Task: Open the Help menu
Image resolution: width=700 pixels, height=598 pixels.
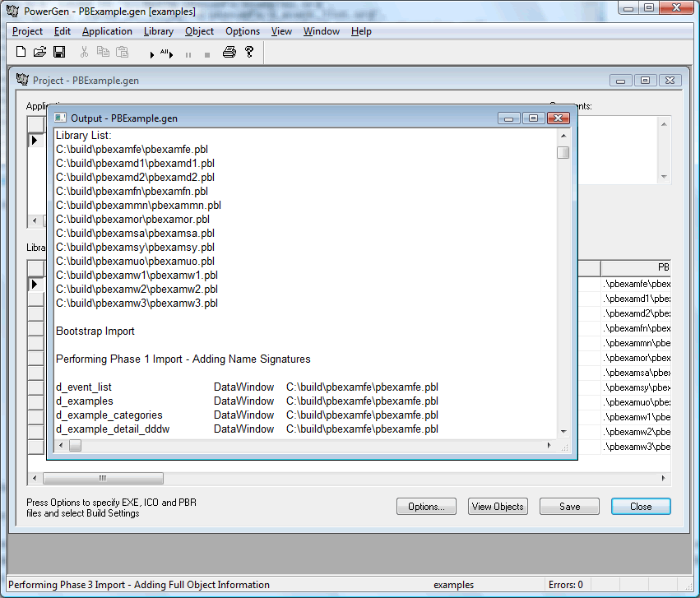Action: [361, 31]
